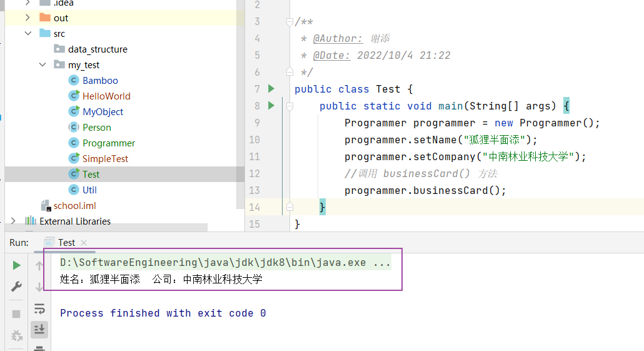The image size is (644, 351).
Task: Click the Person abstract class icon
Action: (x=74, y=127)
